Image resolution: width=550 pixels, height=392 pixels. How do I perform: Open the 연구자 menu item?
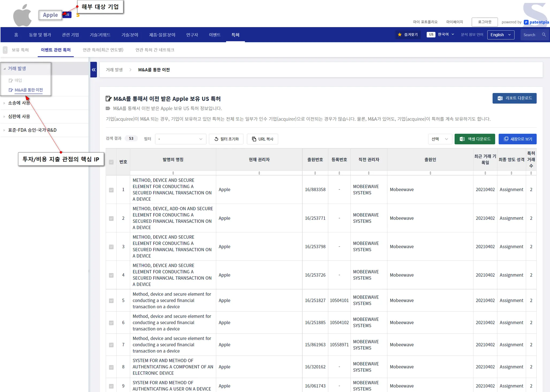[x=192, y=35]
